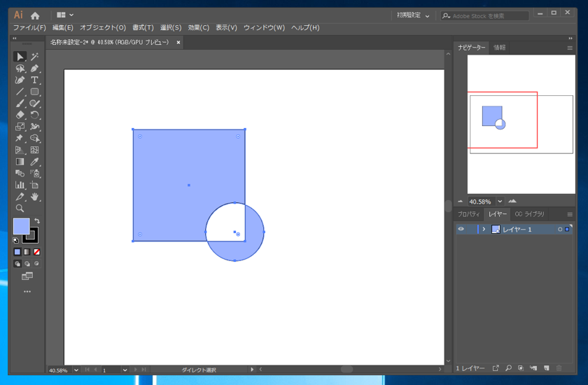Select the Eyedropper tool
The image size is (588, 385).
point(34,162)
